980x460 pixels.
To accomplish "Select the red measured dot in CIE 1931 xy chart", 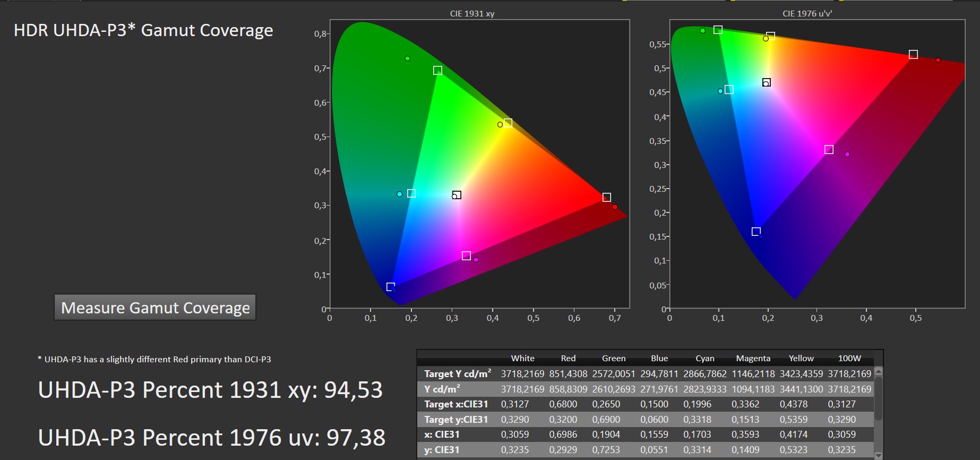I will (615, 207).
